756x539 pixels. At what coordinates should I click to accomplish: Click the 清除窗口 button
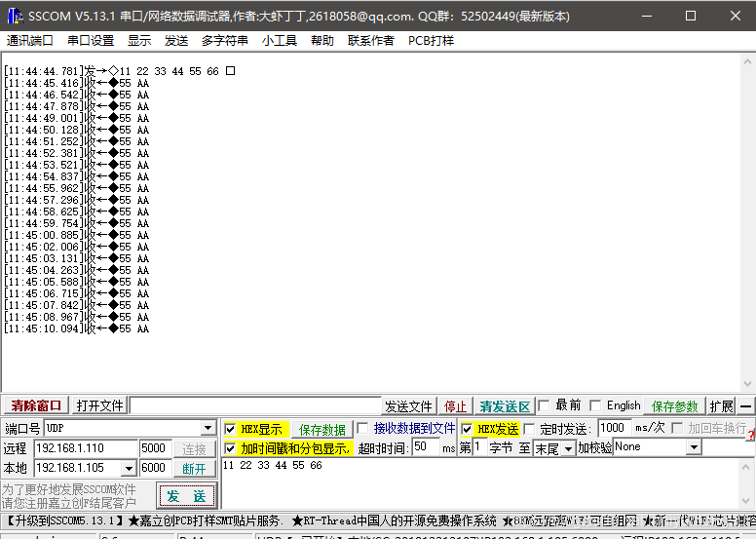[36, 405]
